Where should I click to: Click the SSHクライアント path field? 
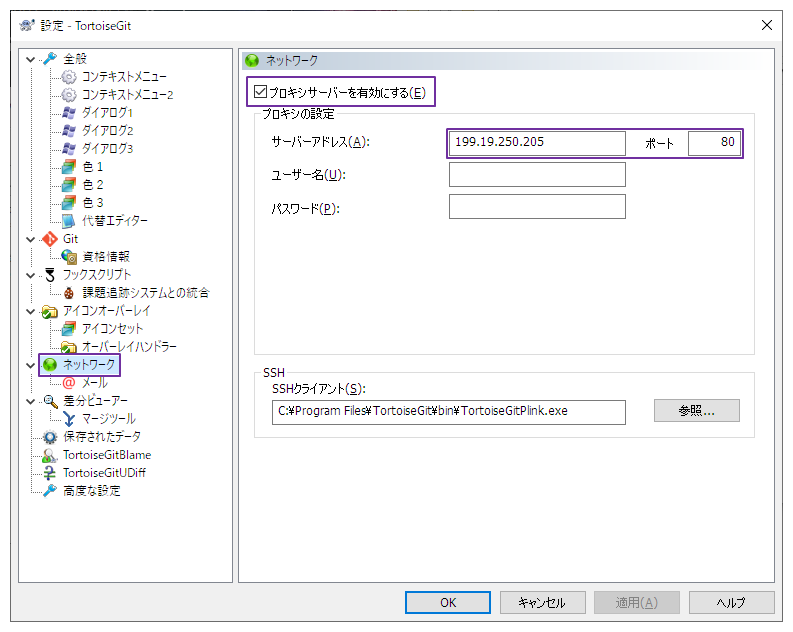point(449,412)
